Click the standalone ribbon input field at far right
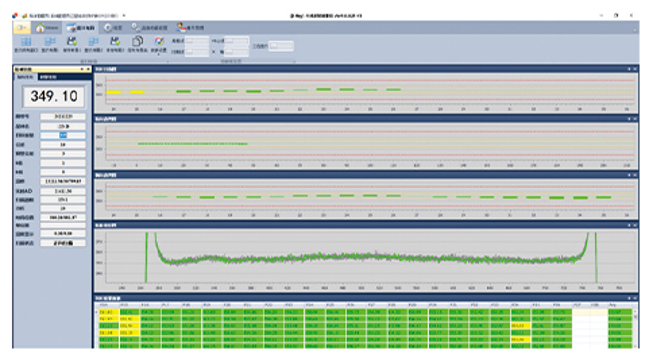The height and width of the screenshot is (363, 653). click(281, 46)
